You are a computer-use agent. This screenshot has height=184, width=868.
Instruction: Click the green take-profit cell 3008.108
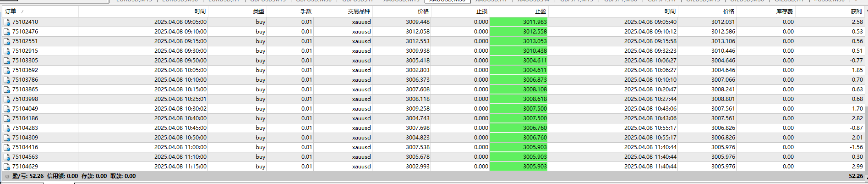[x=519, y=89]
